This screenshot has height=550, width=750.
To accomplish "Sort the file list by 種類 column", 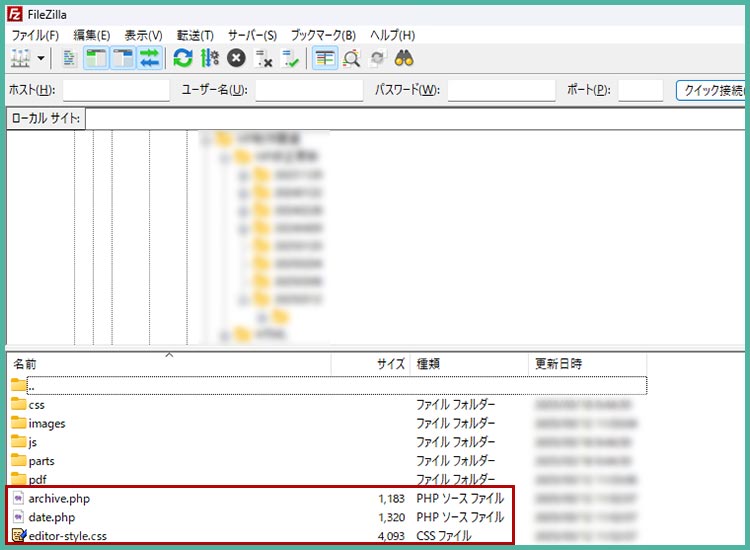I will click(469, 364).
